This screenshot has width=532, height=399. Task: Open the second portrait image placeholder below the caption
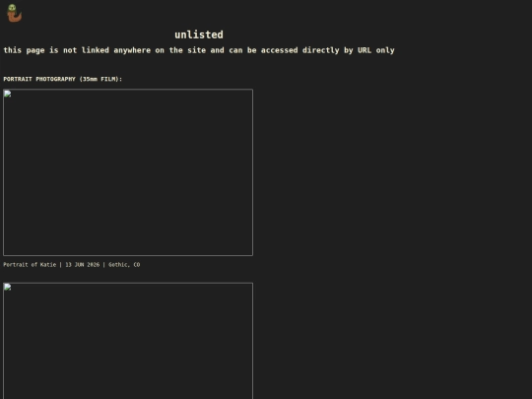[x=128, y=341]
